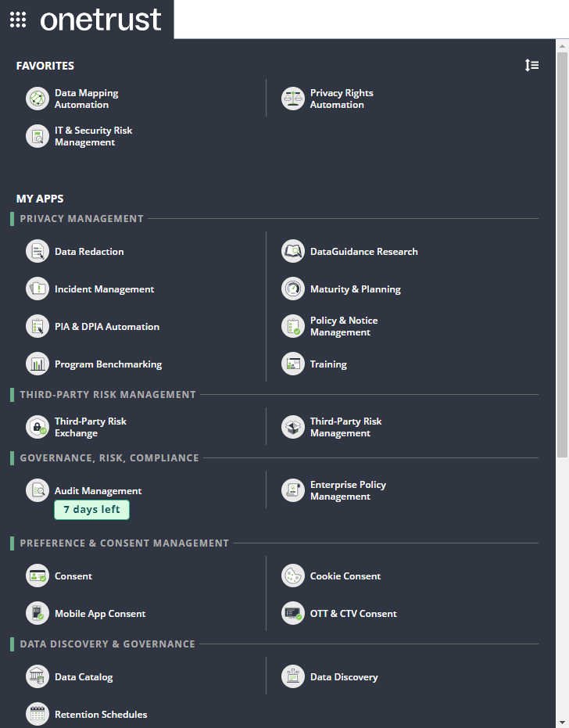
Task: Click the onetrust logo
Action: (x=100, y=20)
